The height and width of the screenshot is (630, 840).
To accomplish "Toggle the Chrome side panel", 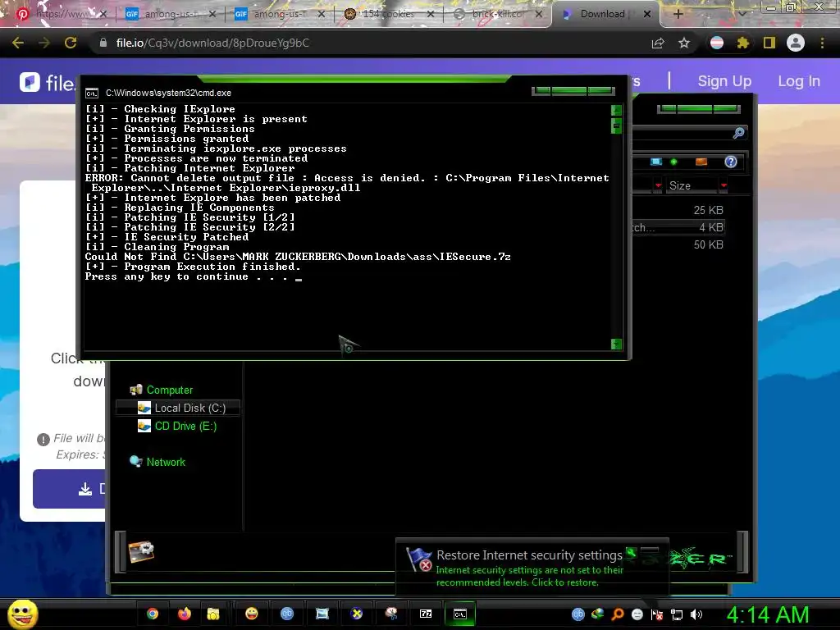I will (769, 43).
